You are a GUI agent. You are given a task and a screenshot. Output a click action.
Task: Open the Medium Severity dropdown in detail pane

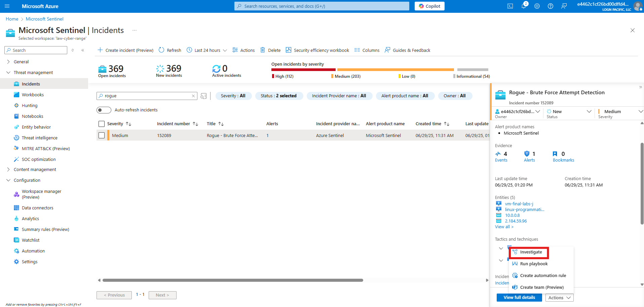[620, 112]
